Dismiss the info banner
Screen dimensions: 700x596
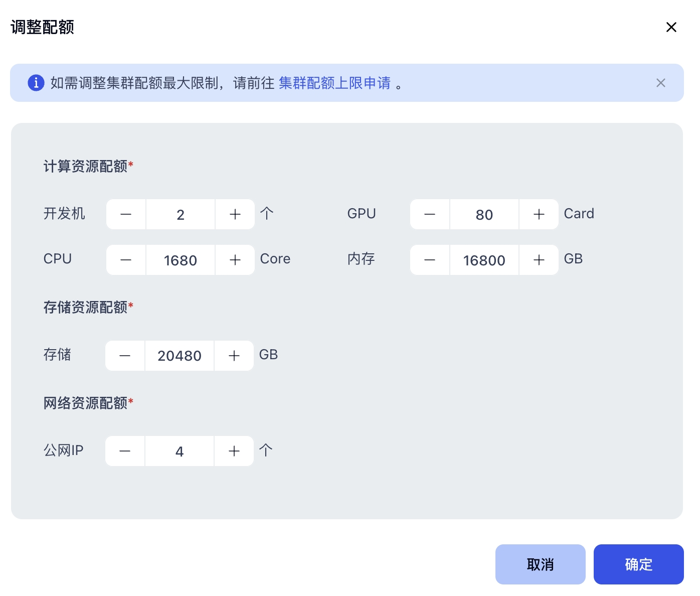(x=661, y=83)
